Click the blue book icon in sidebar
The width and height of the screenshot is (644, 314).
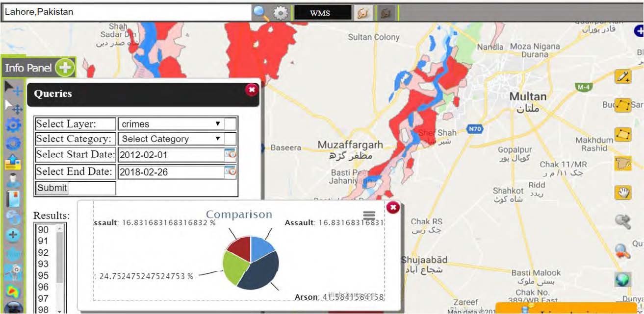pyautogui.click(x=13, y=199)
